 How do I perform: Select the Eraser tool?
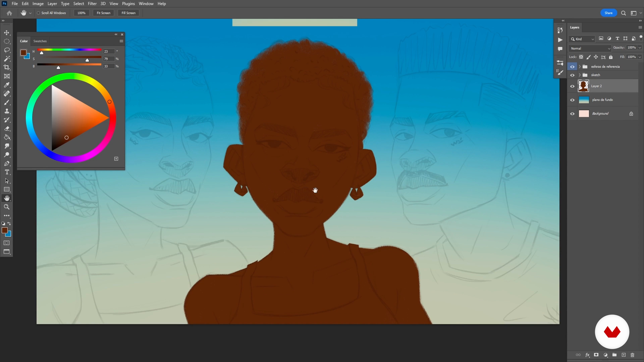click(7, 129)
